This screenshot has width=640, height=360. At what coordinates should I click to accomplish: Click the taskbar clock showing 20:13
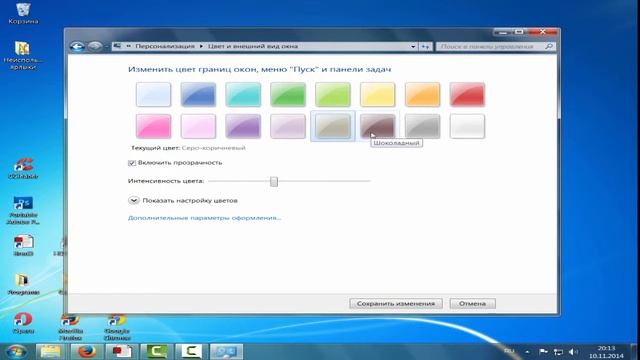(606, 352)
